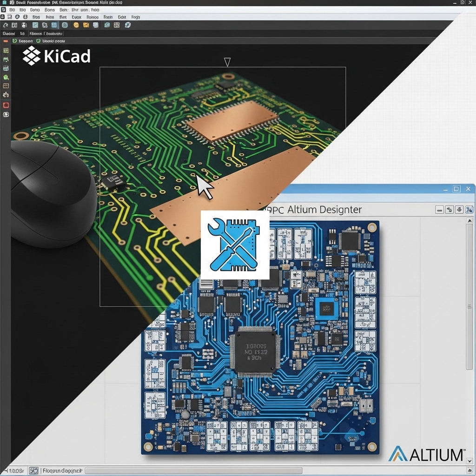The height and width of the screenshot is (476, 476).
Task: Open the 'Fros' menu in the second row
Action: pos(36,17)
